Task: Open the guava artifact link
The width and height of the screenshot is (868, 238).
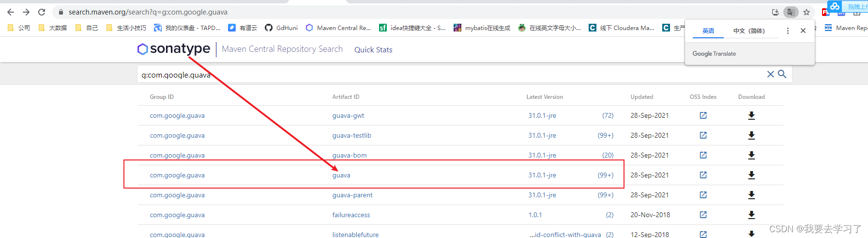Action: click(341, 175)
